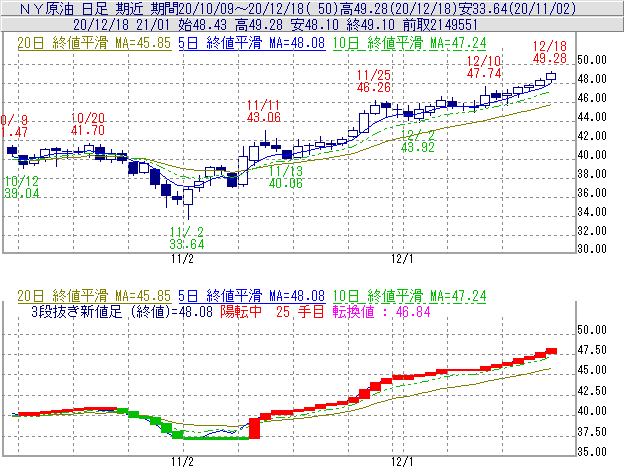Select the 10/20 41.70 peak label
Image resolution: width=624 pixels, height=473 pixels.
point(88,124)
